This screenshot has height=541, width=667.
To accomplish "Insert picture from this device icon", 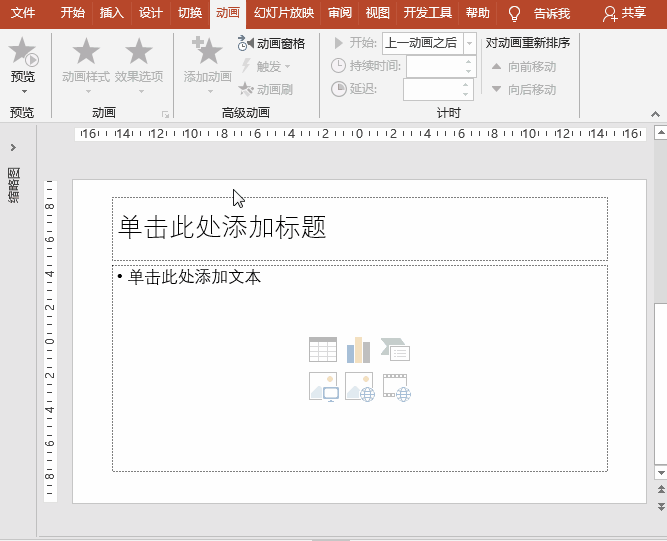I will (x=324, y=387).
